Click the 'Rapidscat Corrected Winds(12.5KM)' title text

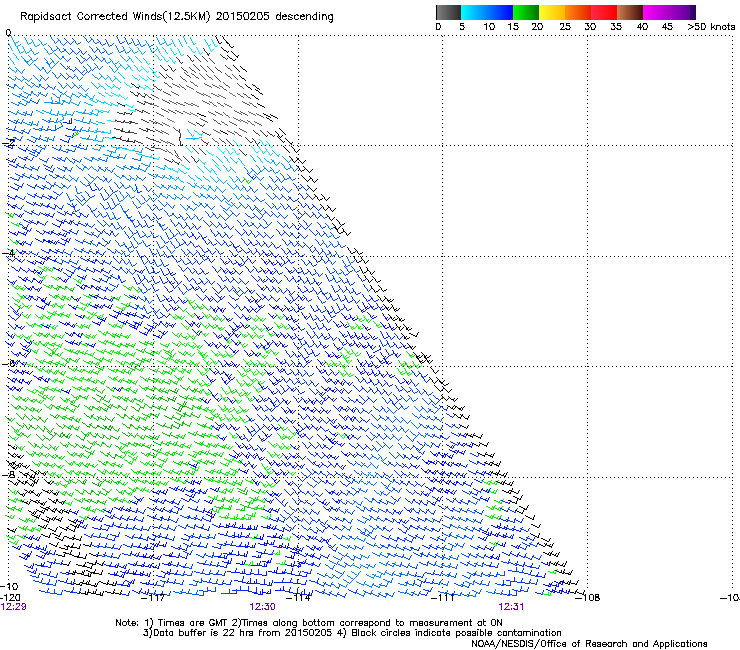pos(115,17)
